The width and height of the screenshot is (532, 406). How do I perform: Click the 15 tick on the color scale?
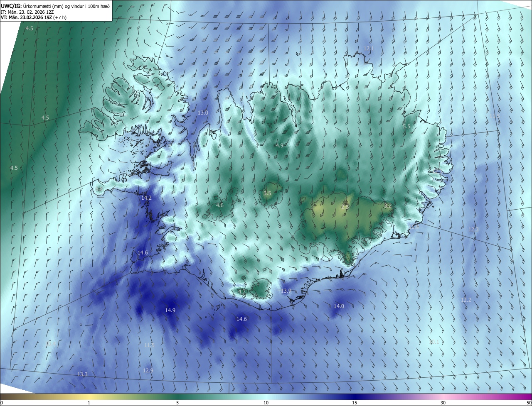[x=355, y=403]
